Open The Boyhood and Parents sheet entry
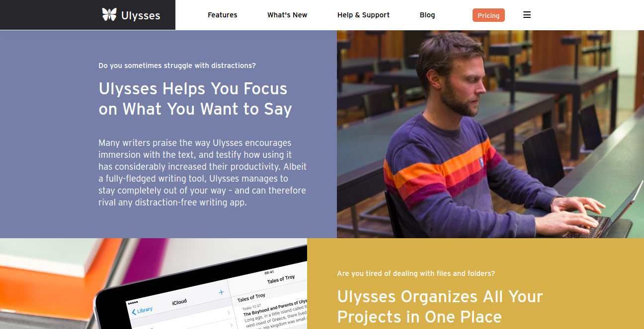 click(275, 308)
